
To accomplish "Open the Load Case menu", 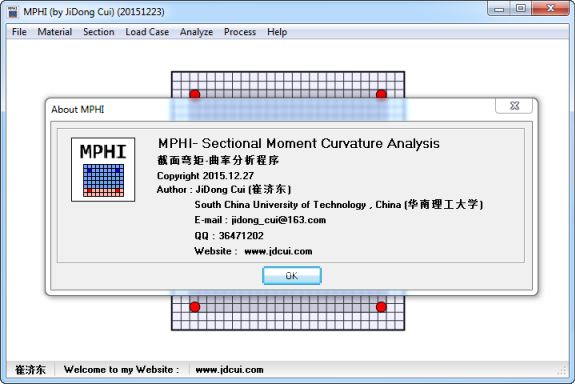I will [x=147, y=32].
